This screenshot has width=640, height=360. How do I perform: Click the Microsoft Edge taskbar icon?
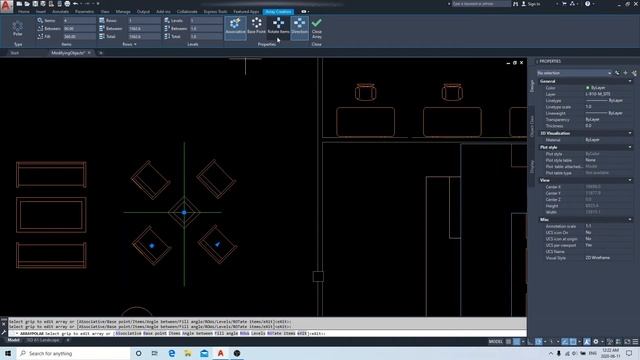pyautogui.click(x=171, y=353)
